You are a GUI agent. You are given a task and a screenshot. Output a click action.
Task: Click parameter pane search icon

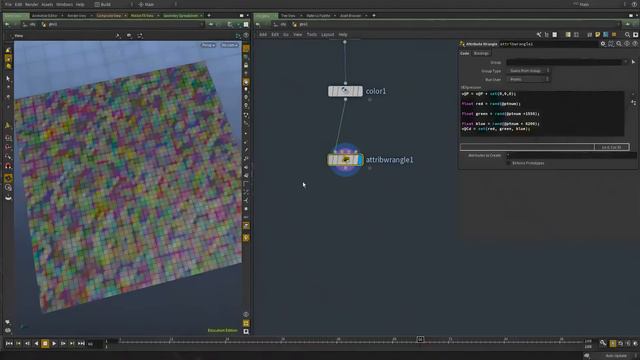(x=619, y=44)
